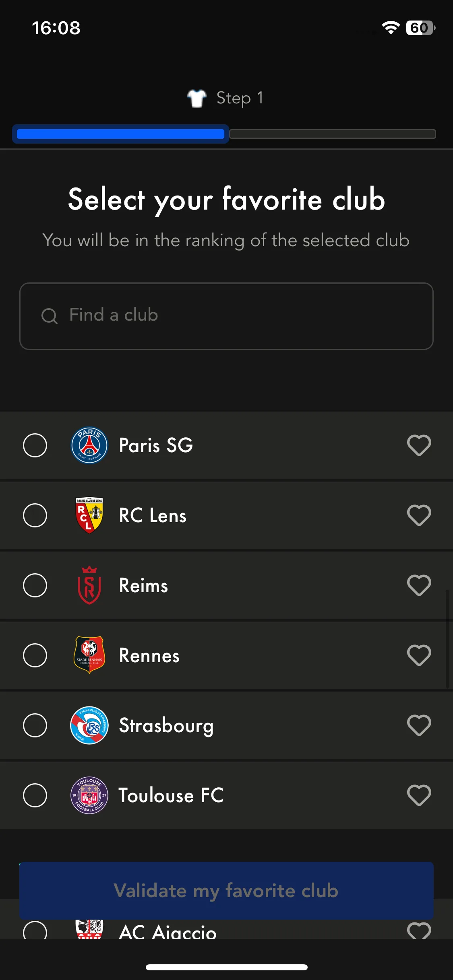Click Validate my favorite club button

tap(226, 890)
